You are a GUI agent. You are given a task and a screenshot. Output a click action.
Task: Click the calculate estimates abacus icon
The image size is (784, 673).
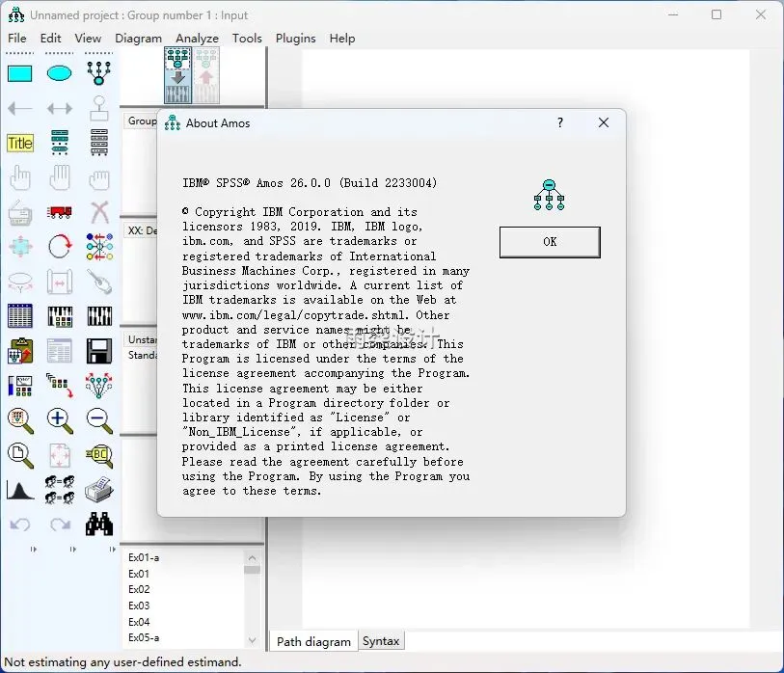point(99,316)
